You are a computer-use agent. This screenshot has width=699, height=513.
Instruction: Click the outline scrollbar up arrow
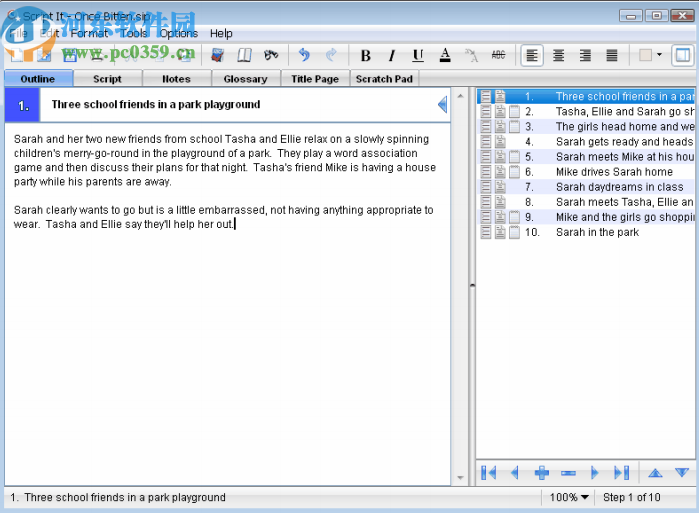(461, 96)
